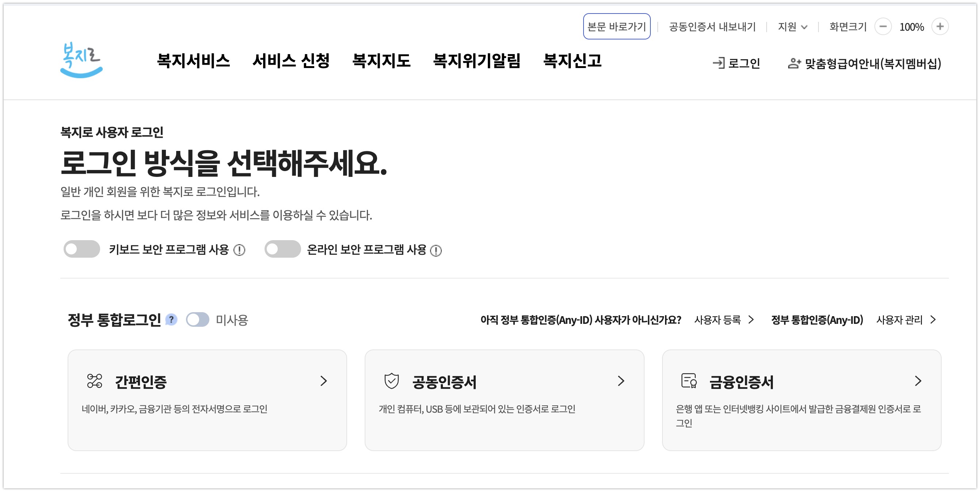Screen dimensions: 980x492
Task: Toggle 온라인 보안 프로그램 사용 switch
Action: (x=282, y=249)
